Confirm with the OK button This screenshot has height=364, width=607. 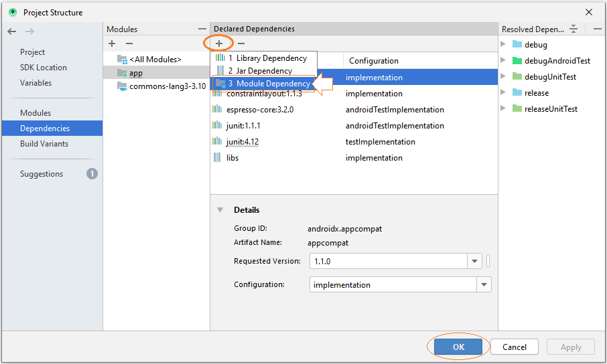(458, 347)
